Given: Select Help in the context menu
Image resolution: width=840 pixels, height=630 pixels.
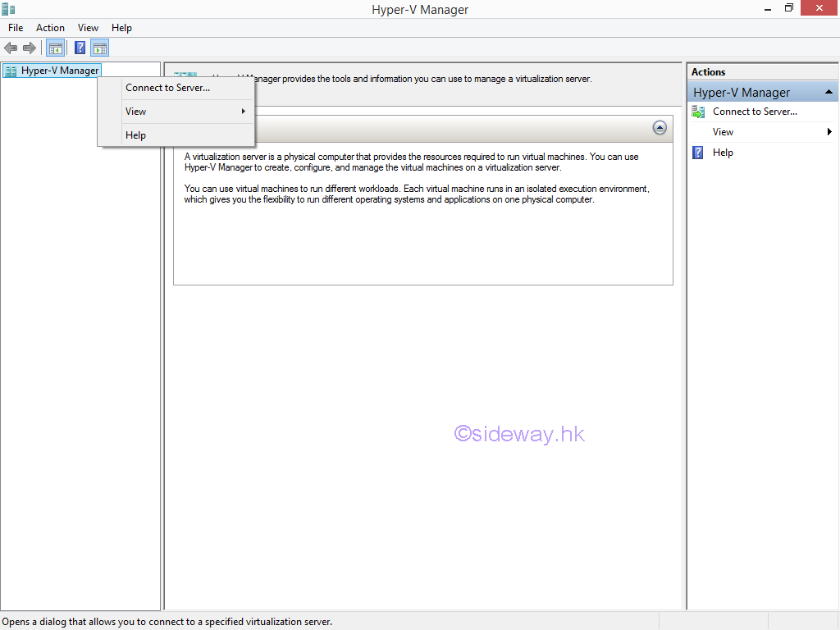Looking at the screenshot, I should [136, 135].
